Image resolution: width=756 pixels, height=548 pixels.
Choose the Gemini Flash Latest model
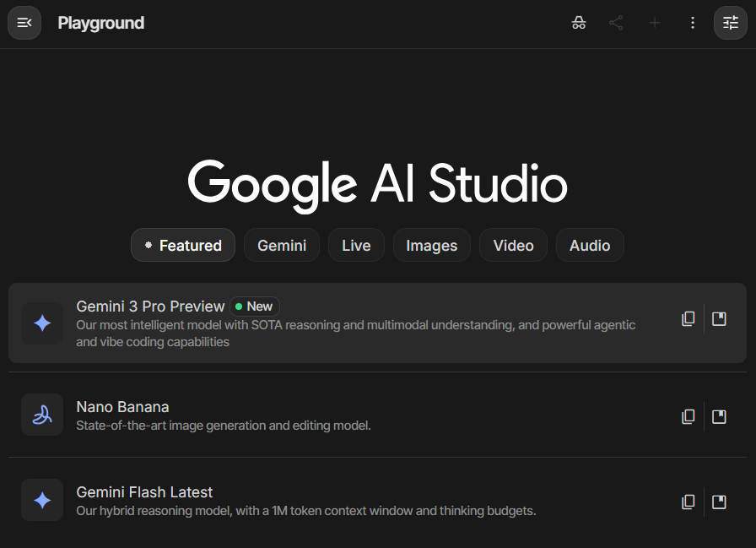tap(377, 500)
